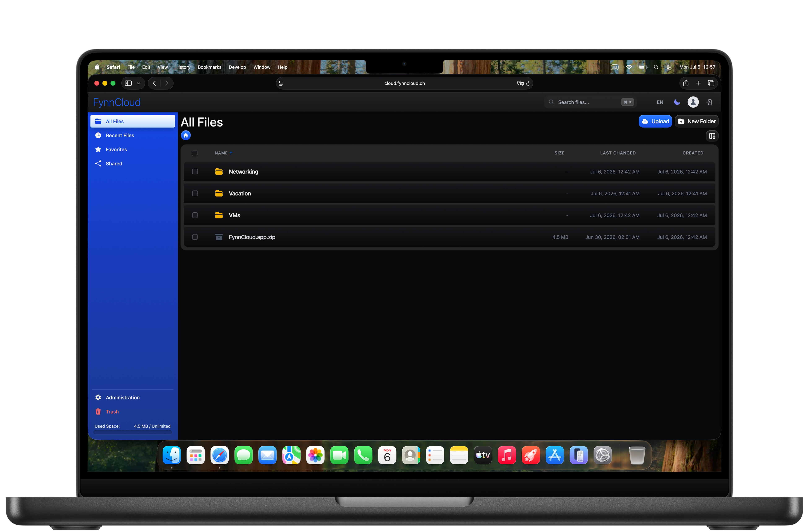Image resolution: width=809 pixels, height=532 pixels.
Task: Click the Vacation folder icon
Action: (219, 193)
